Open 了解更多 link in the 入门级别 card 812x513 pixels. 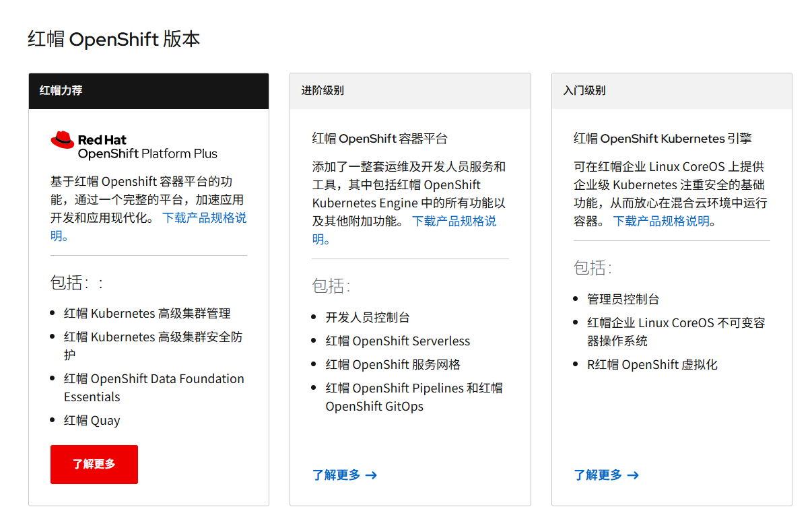coord(606,475)
